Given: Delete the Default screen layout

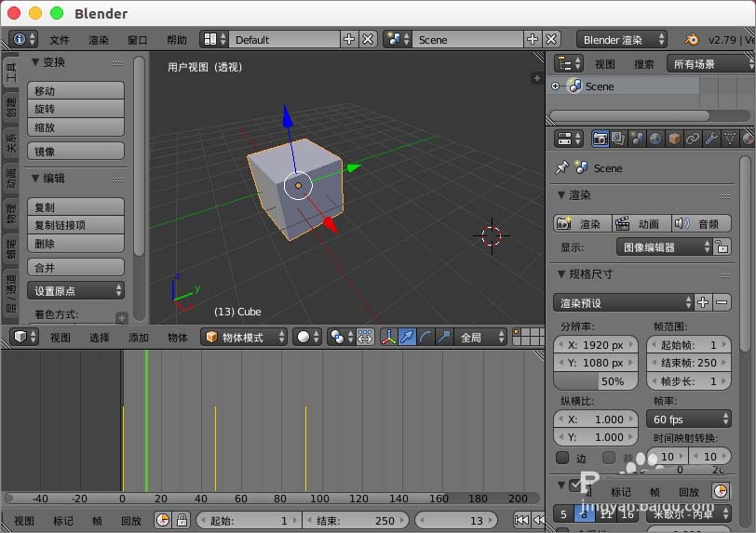Looking at the screenshot, I should (x=368, y=39).
